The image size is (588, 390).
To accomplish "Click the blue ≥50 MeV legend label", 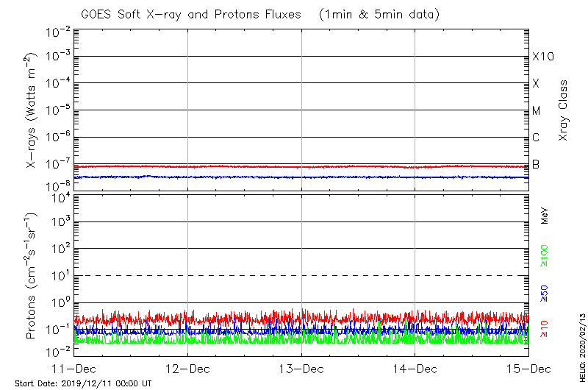I will coord(545,294).
